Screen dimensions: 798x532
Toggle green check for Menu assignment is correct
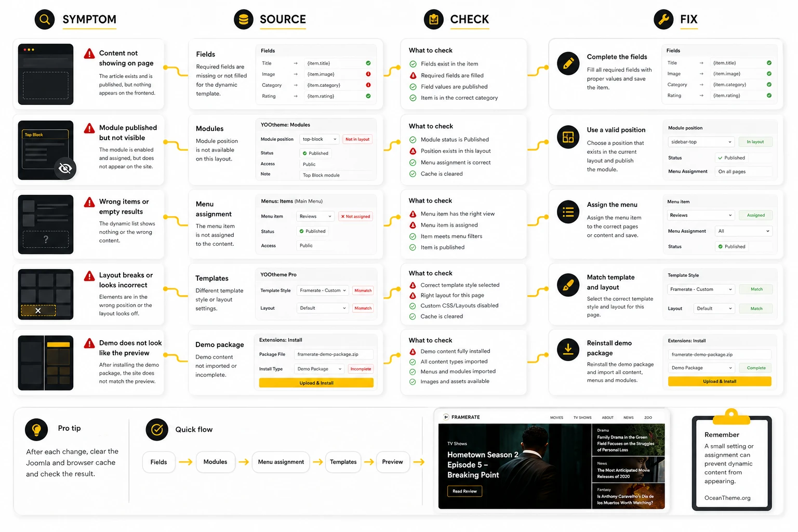pyautogui.click(x=413, y=163)
